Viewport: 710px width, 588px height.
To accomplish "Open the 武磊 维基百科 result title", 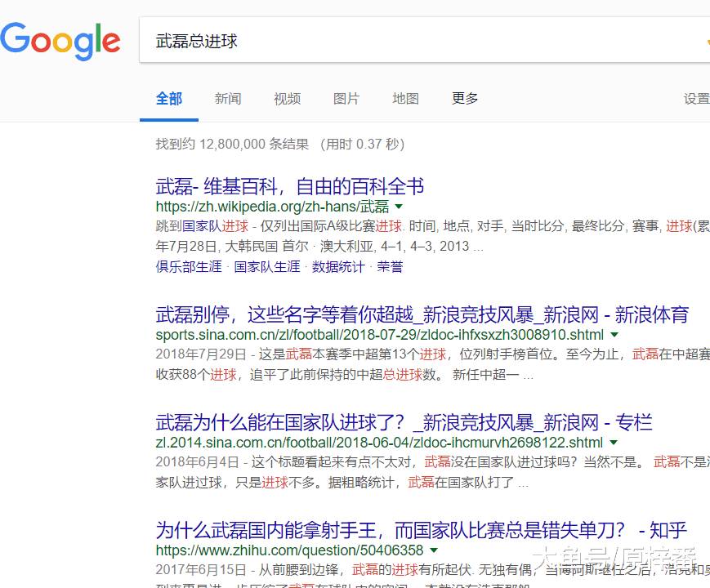I will [x=290, y=186].
